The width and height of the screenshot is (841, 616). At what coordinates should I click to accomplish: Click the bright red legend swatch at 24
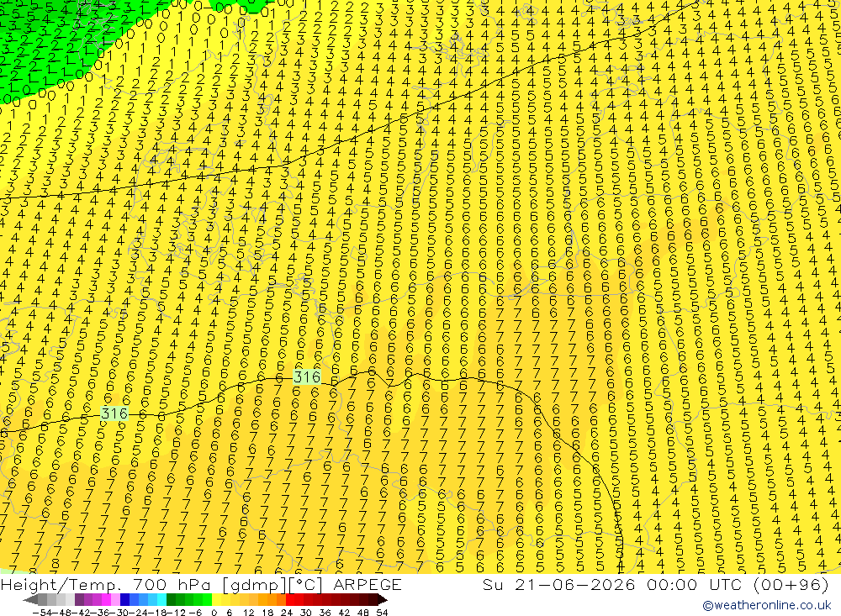point(290,599)
